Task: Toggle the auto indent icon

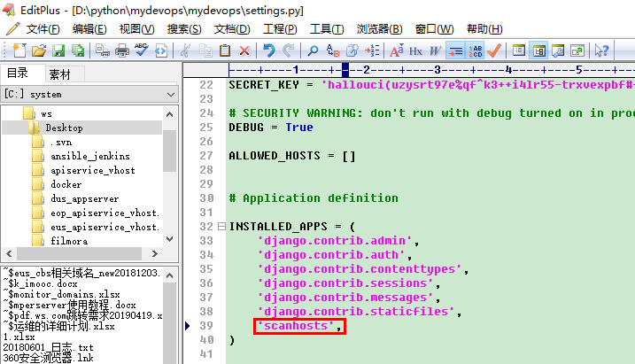Action: click(x=455, y=50)
